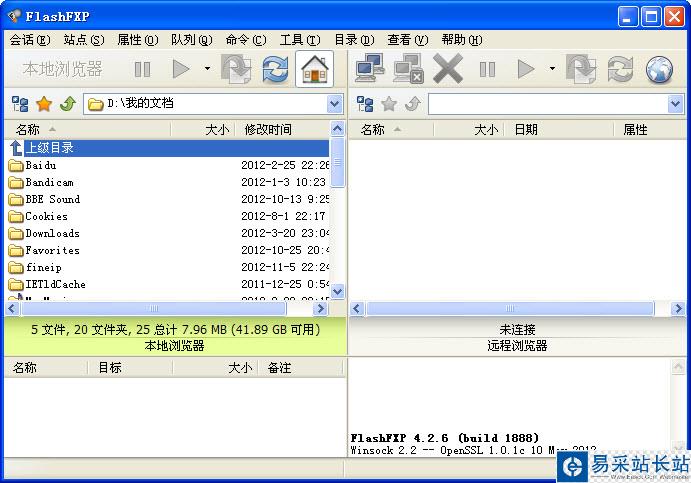Click the queue 目标 column header

click(x=130, y=368)
